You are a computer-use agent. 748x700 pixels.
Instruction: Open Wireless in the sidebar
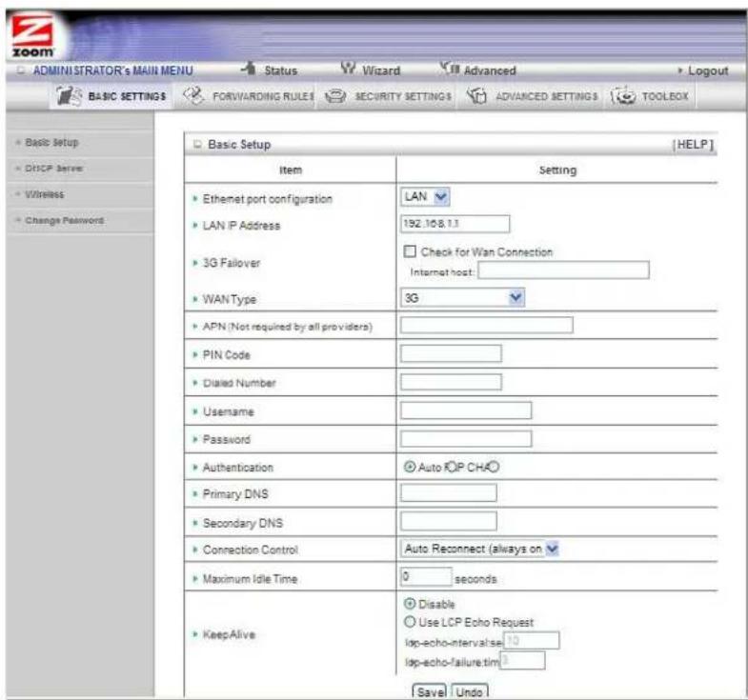[x=45, y=194]
